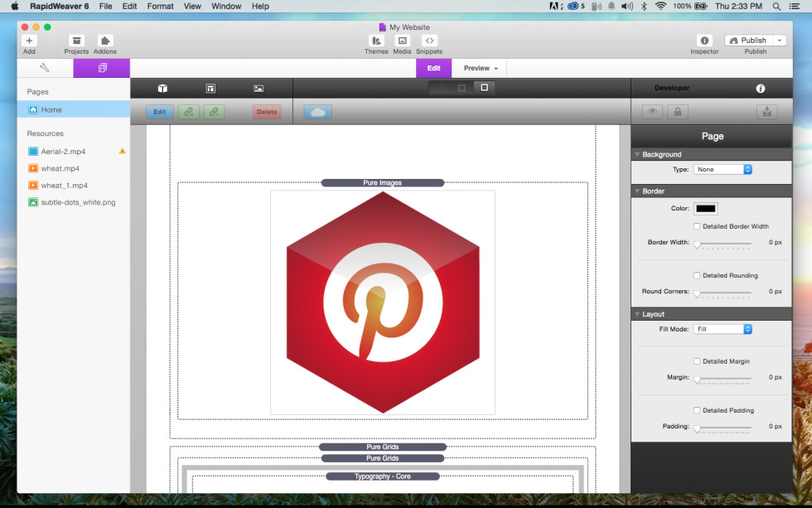Click the add link chain icon

tap(189, 112)
